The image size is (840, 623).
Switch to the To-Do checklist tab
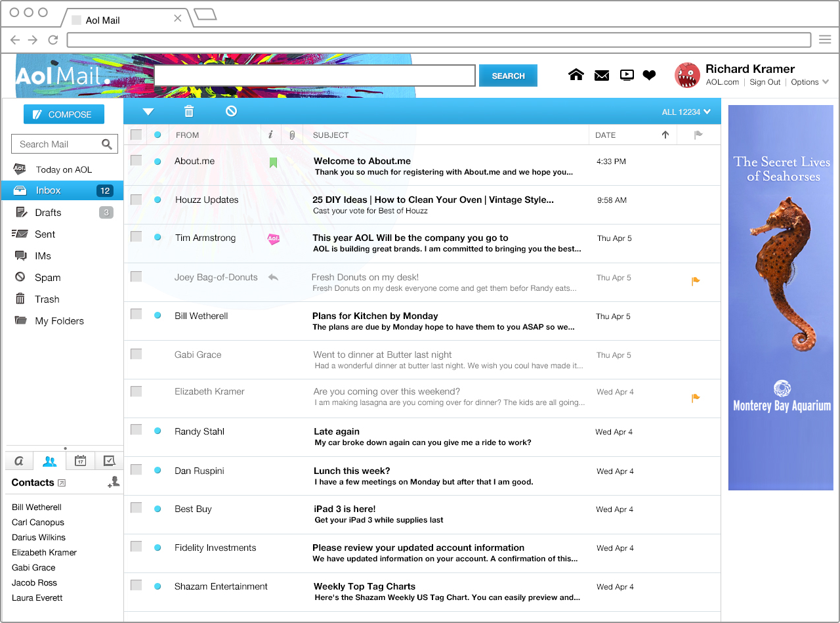(x=109, y=461)
